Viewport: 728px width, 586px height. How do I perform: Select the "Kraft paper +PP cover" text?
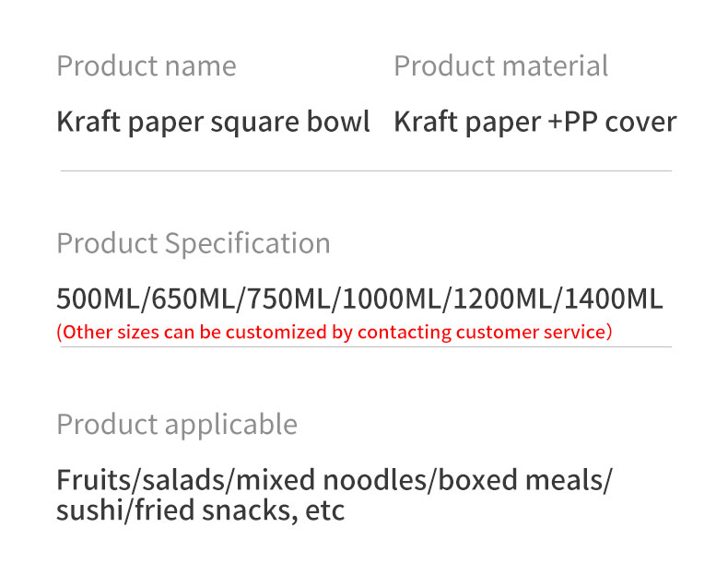534,122
